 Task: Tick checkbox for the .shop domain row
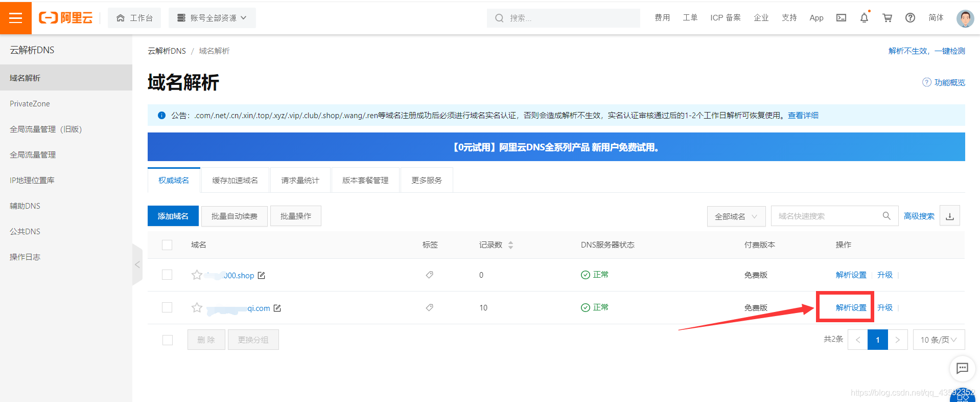pos(167,275)
